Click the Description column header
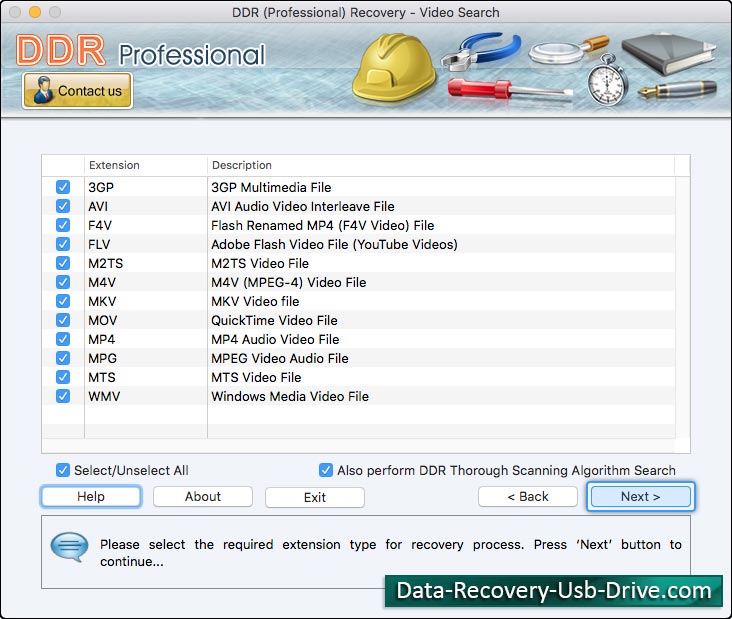The width and height of the screenshot is (732, 619). coord(441,165)
